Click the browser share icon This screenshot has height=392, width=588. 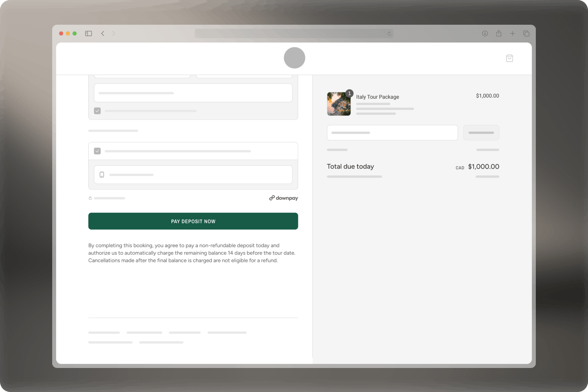pos(499,33)
